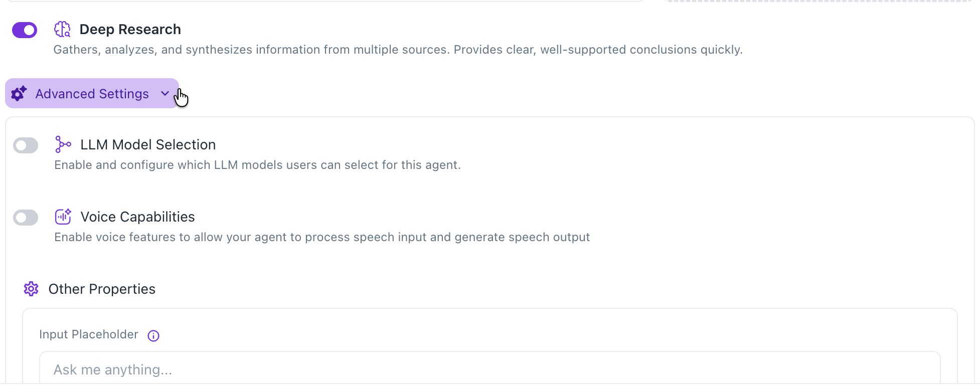The height and width of the screenshot is (388, 980).
Task: Click the Voice Capabilities title
Action: point(137,217)
